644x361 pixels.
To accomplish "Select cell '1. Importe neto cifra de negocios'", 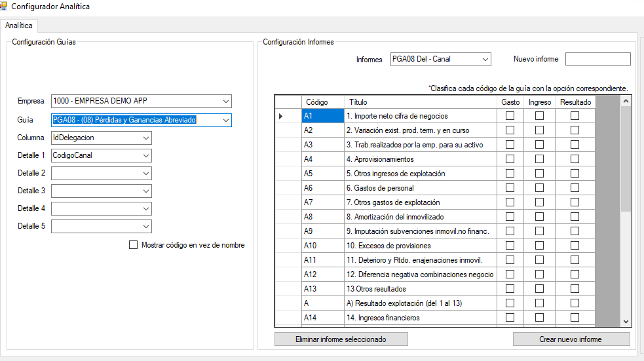I will pos(421,116).
